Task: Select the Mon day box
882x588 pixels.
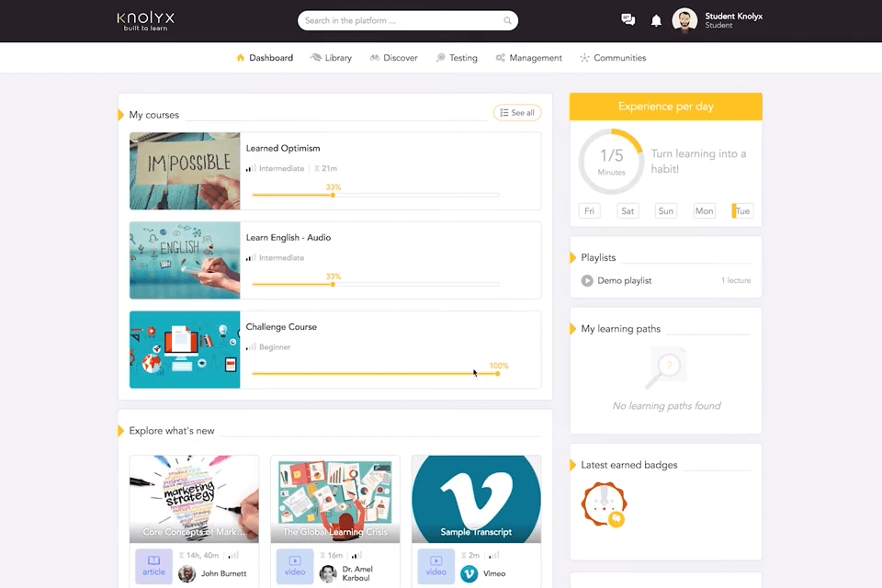Action: pos(705,211)
